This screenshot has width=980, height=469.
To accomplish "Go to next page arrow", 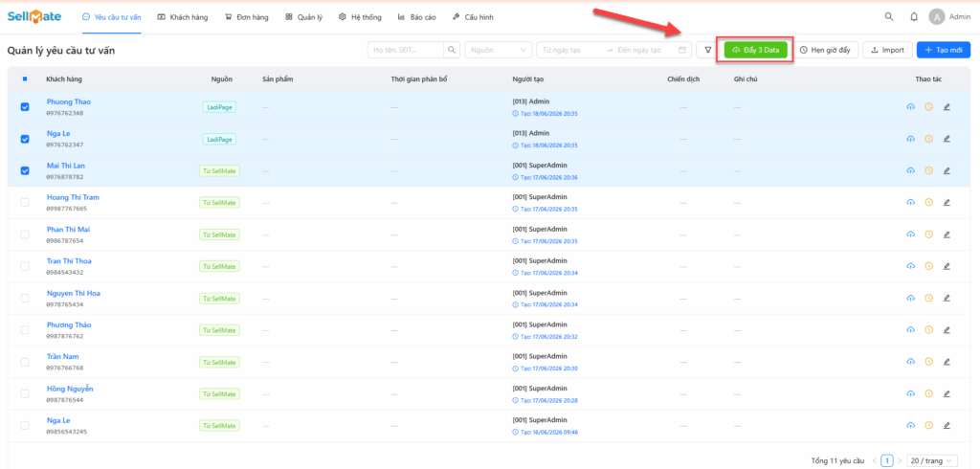I will [x=900, y=461].
